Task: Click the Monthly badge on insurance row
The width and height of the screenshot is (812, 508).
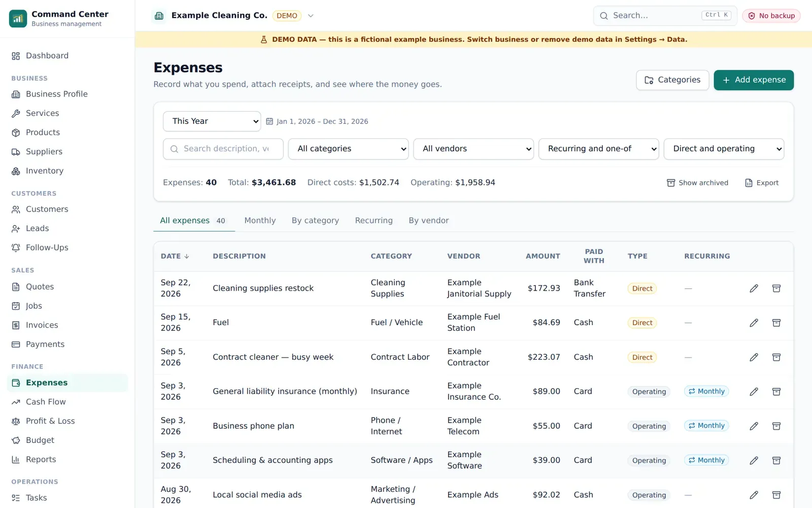Action: (x=706, y=391)
